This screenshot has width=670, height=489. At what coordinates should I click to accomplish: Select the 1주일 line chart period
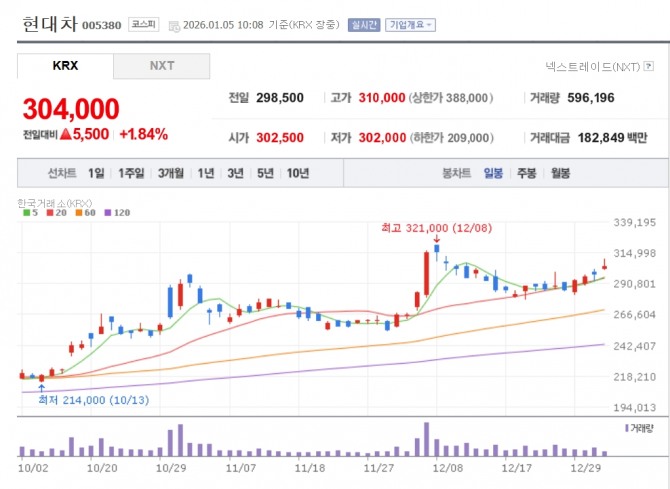click(x=131, y=173)
